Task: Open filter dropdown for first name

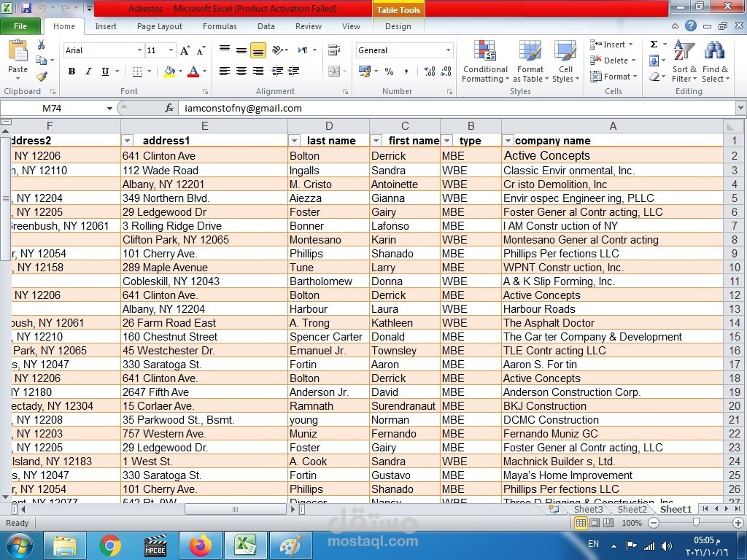Action: click(376, 141)
